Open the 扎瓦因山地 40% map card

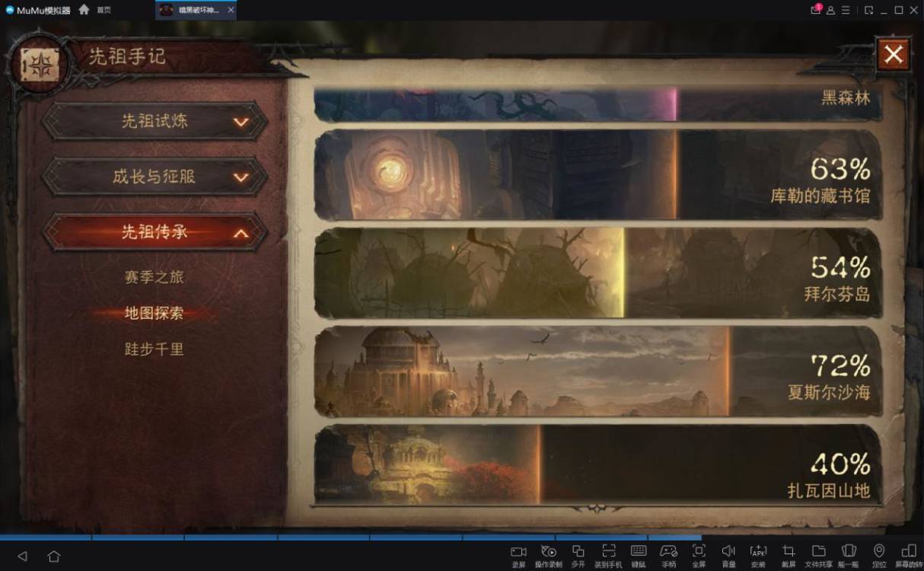[597, 464]
